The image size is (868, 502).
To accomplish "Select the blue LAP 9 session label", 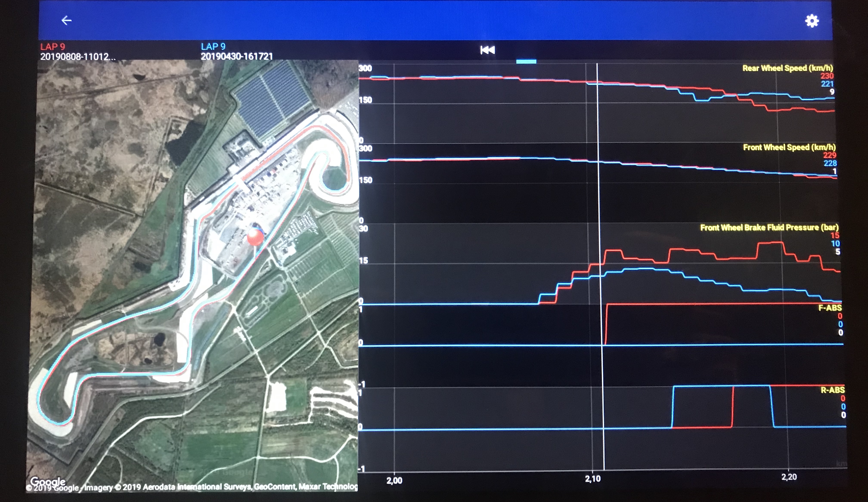I will point(213,47).
